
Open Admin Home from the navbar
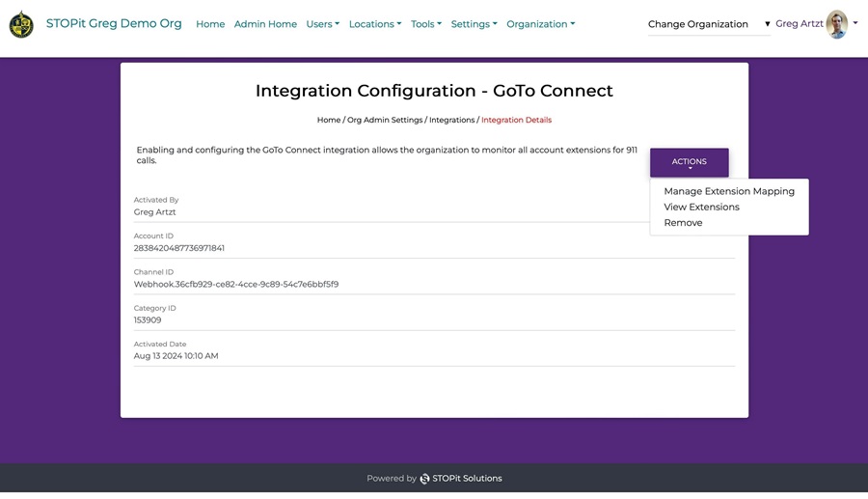265,24
